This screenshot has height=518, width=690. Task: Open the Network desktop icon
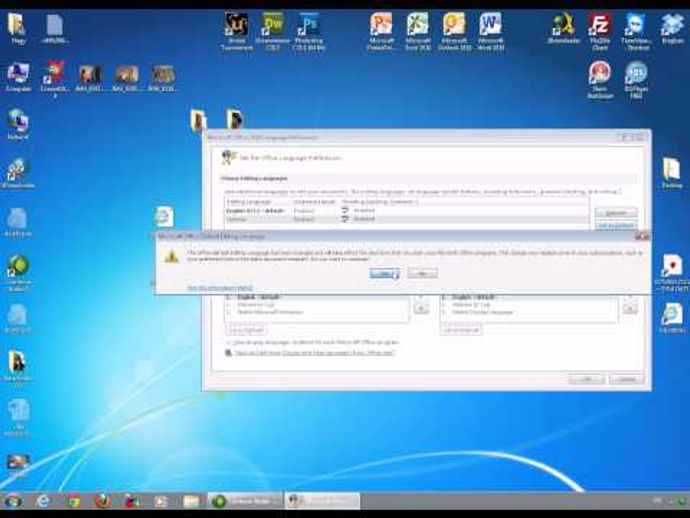(x=18, y=125)
